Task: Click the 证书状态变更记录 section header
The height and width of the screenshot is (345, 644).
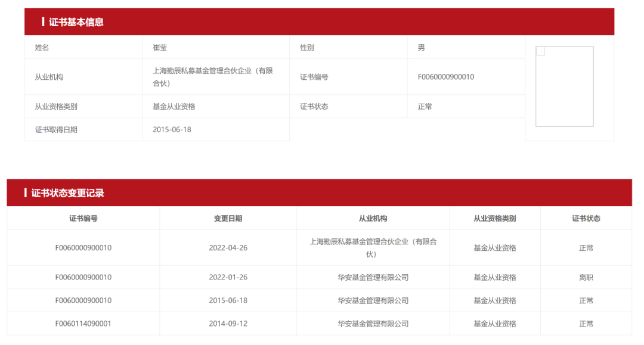Action: tap(68, 193)
